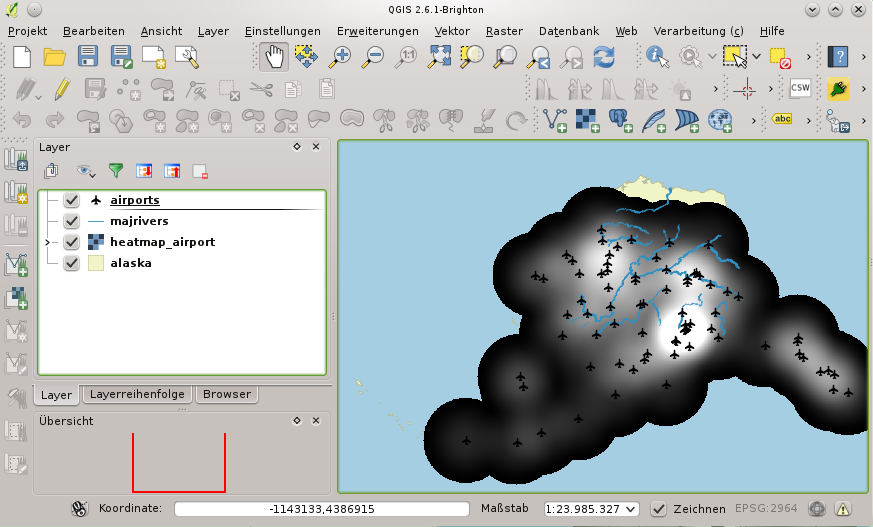Click the Zoom In magnifier icon

pyautogui.click(x=339, y=57)
